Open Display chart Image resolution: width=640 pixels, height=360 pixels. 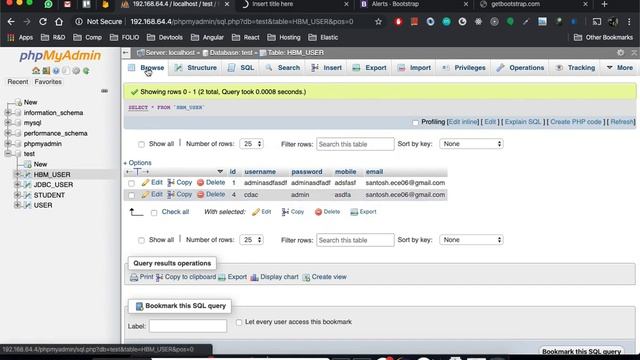274,277
